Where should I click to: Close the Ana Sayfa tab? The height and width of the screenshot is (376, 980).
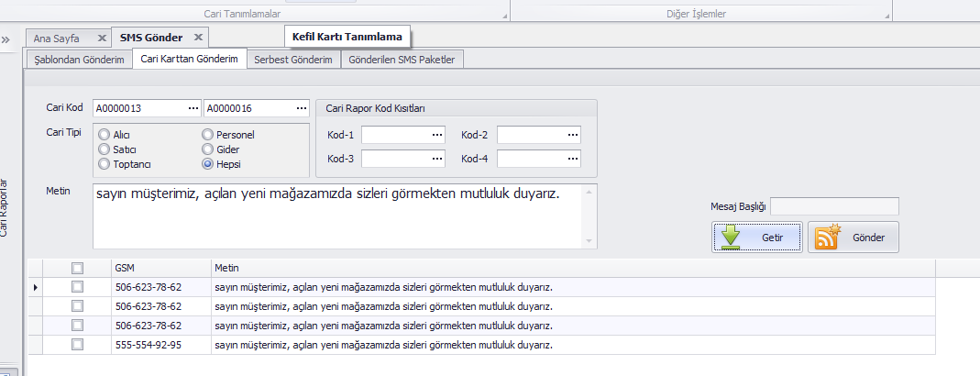tap(102, 38)
